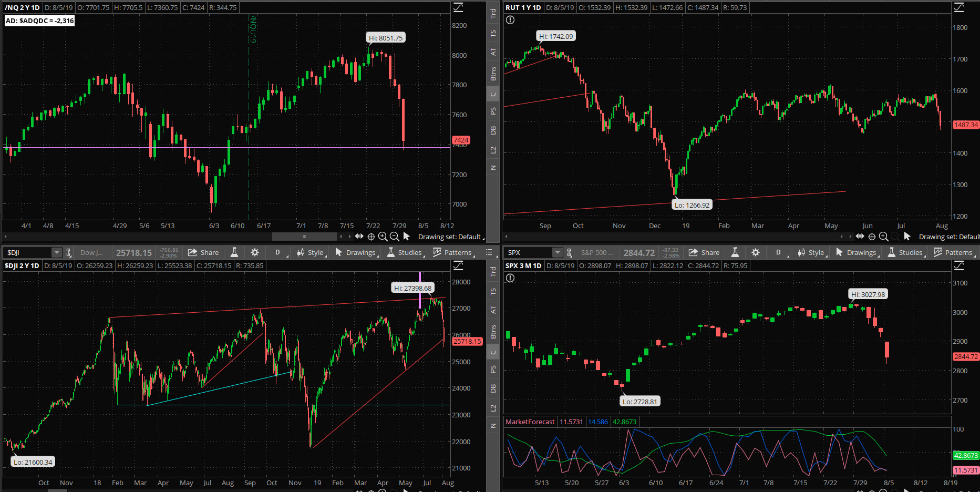This screenshot has width=980, height=492.
Task: Click left scroll arrow under RUT chart
Action: (507, 237)
